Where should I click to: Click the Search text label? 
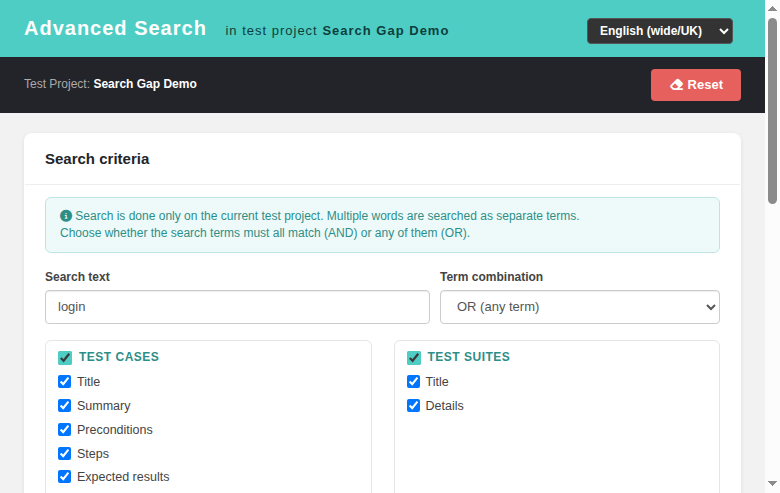78,277
